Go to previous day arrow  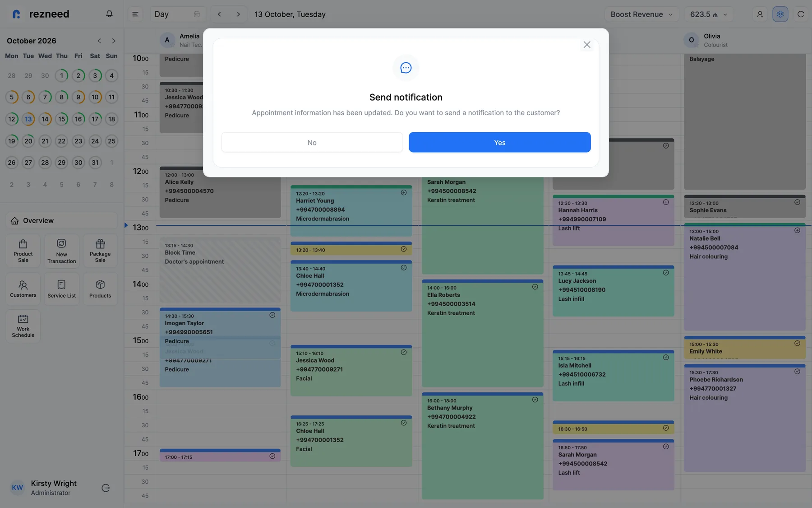pos(219,14)
